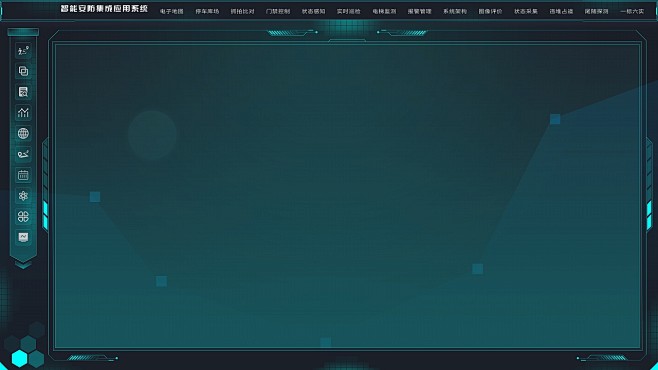Open the monitor screen icon
This screenshot has width=658, height=370.
[23, 237]
